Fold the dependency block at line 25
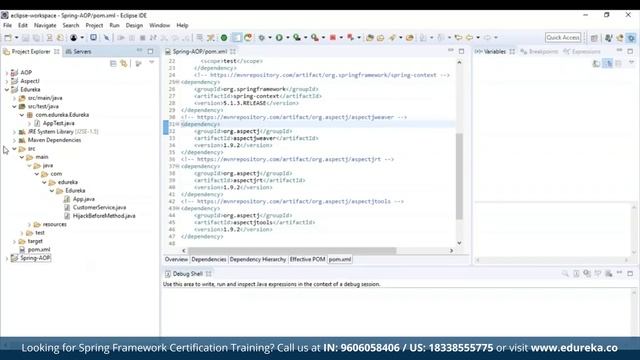The height and width of the screenshot is (360, 640). [x=178, y=82]
